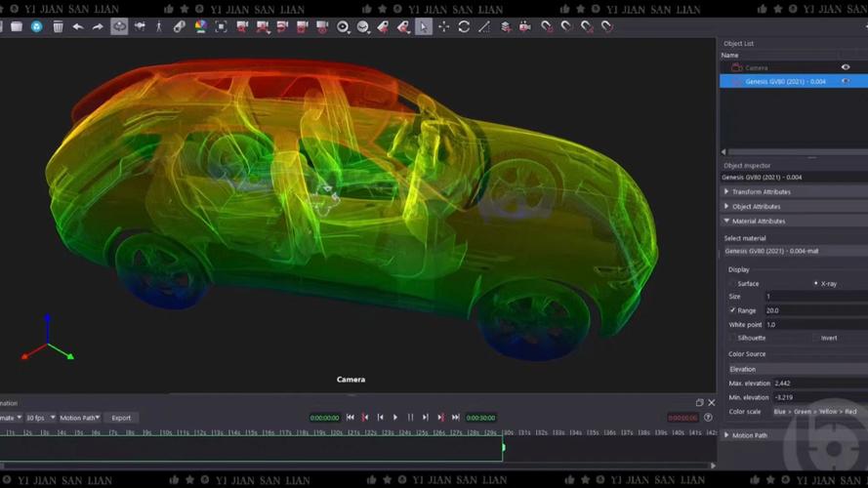Pause the animation
The image size is (868, 488).
(x=410, y=417)
